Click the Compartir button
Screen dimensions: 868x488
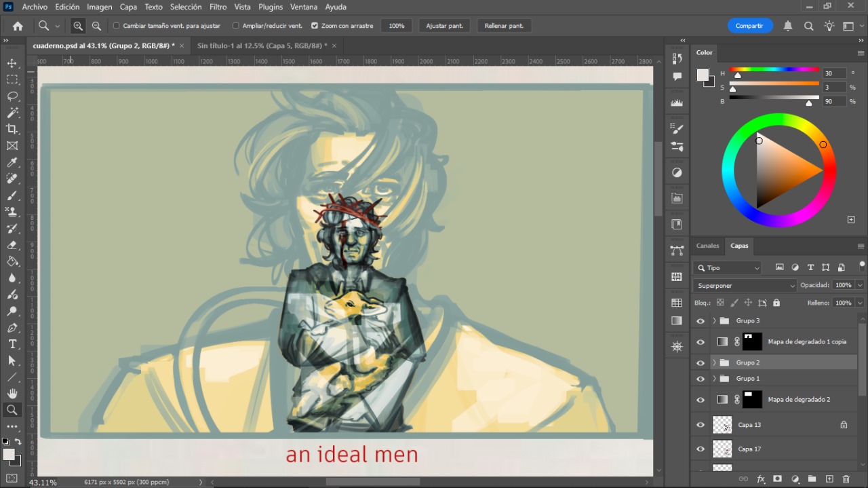pos(750,26)
